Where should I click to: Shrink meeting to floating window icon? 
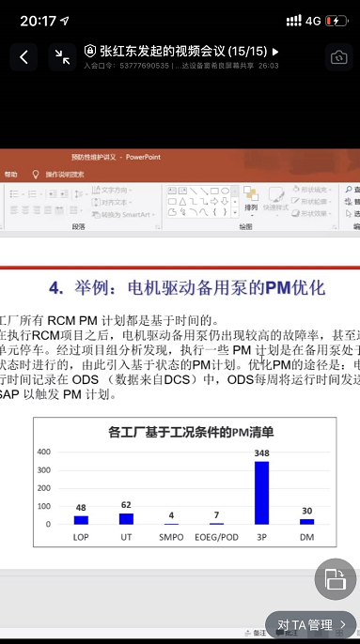tap(62, 57)
